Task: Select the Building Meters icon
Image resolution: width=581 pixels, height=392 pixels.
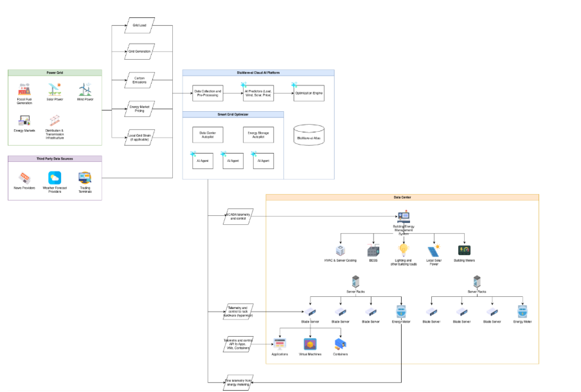Action: [465, 250]
